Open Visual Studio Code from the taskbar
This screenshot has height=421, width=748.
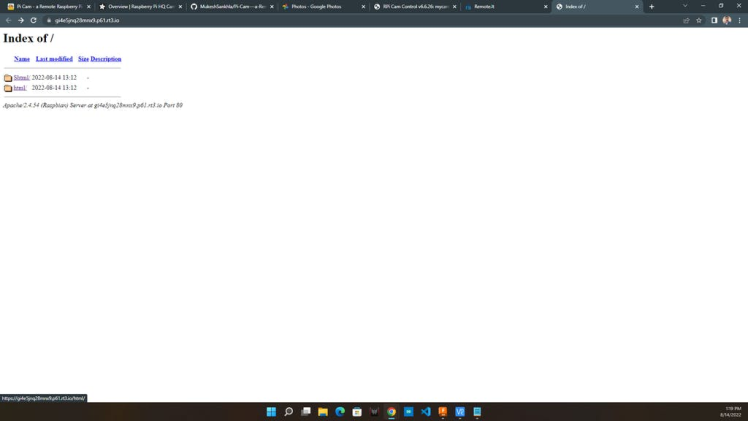click(x=426, y=411)
